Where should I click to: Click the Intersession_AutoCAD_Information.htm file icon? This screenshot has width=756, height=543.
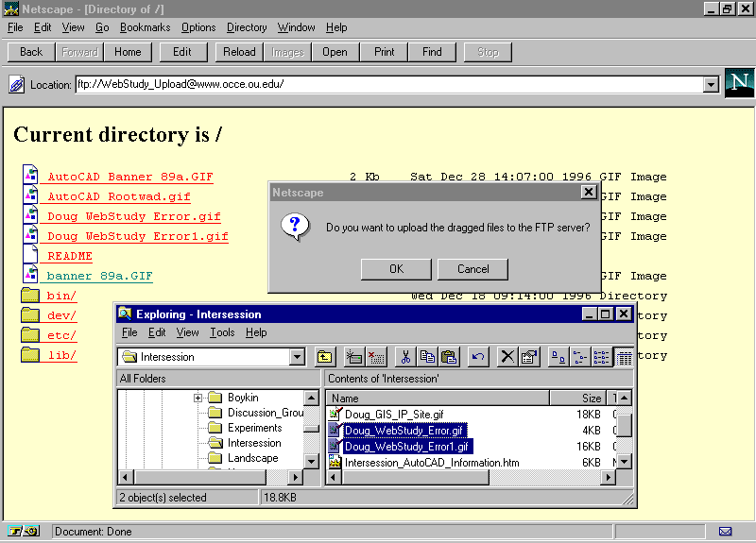point(335,463)
